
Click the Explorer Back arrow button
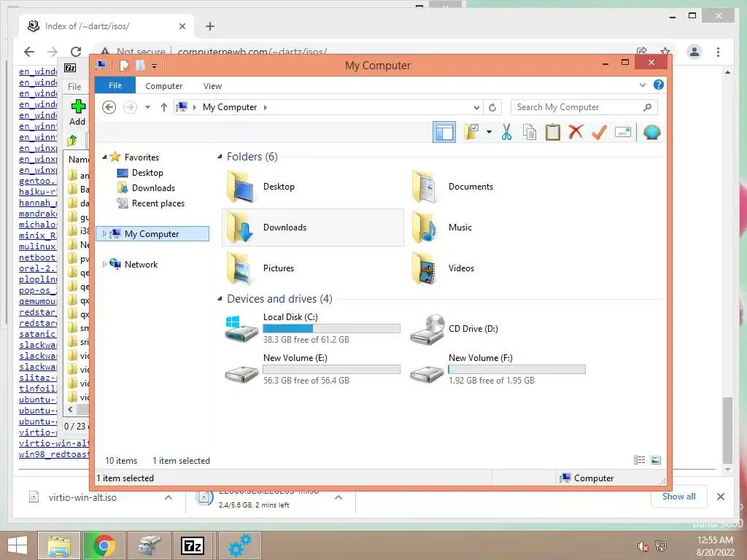109,107
